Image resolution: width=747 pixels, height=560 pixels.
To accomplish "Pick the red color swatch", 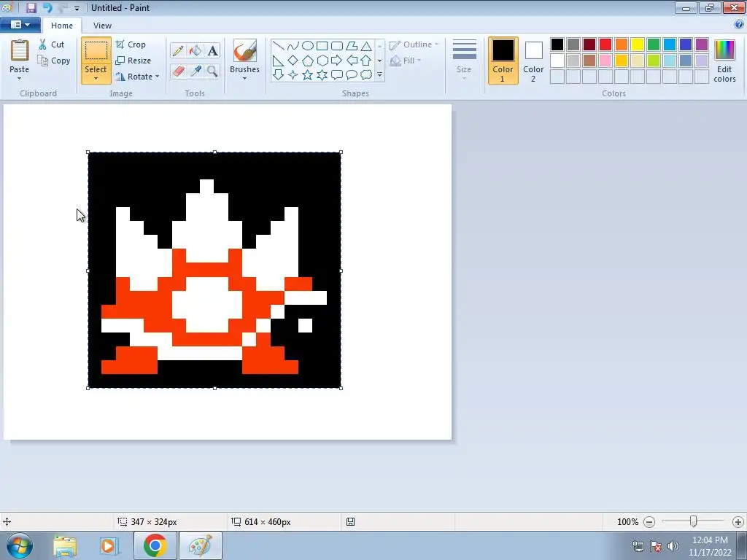I will point(605,44).
